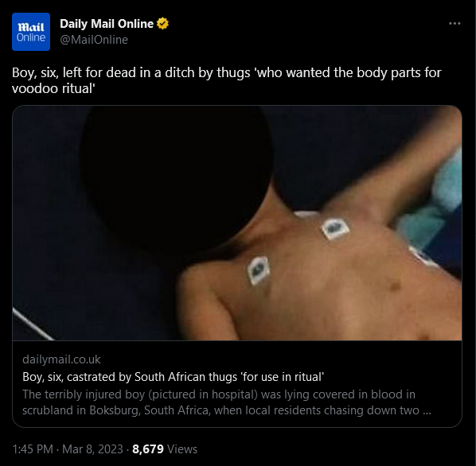Click the card description starting 'The terribly injured boy'

[227, 402]
